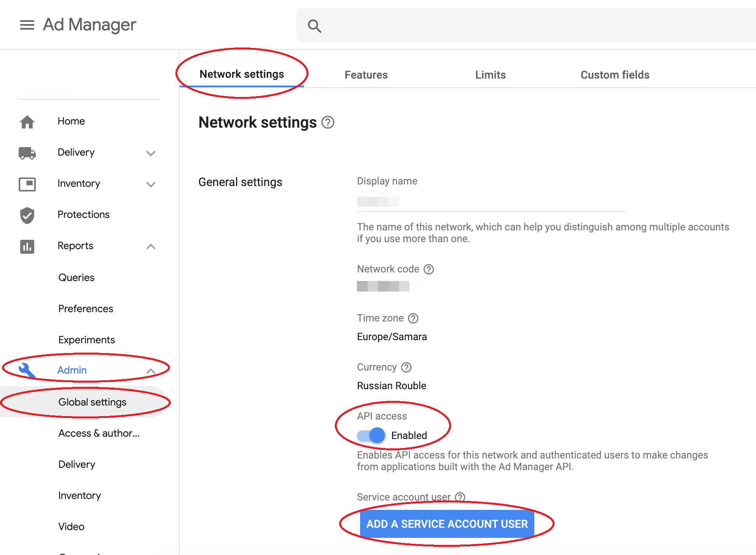Disable the API access toggle
This screenshot has width=756, height=555.
coord(371,435)
